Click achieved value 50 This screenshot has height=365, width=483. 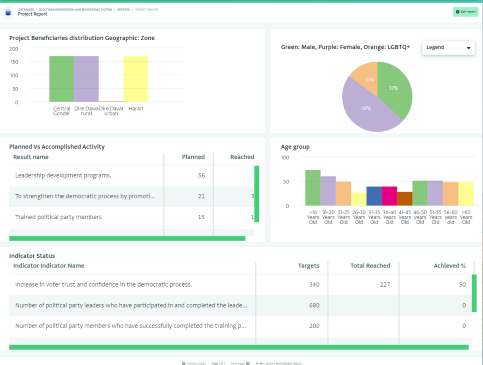(462, 285)
